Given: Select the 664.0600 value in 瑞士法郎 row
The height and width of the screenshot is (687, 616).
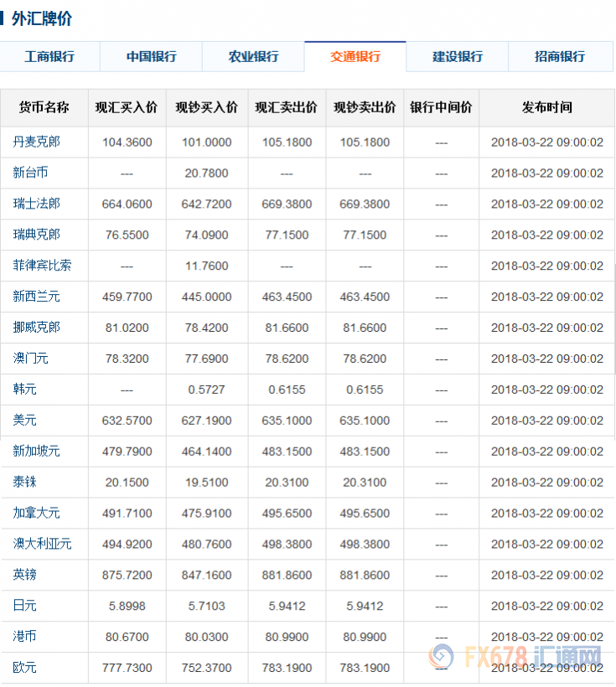Looking at the screenshot, I should [x=127, y=204].
